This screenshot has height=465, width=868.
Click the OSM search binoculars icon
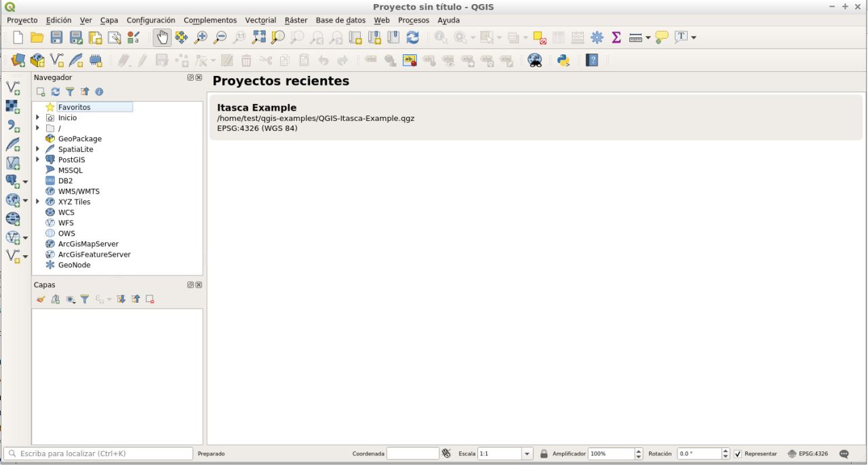[535, 60]
